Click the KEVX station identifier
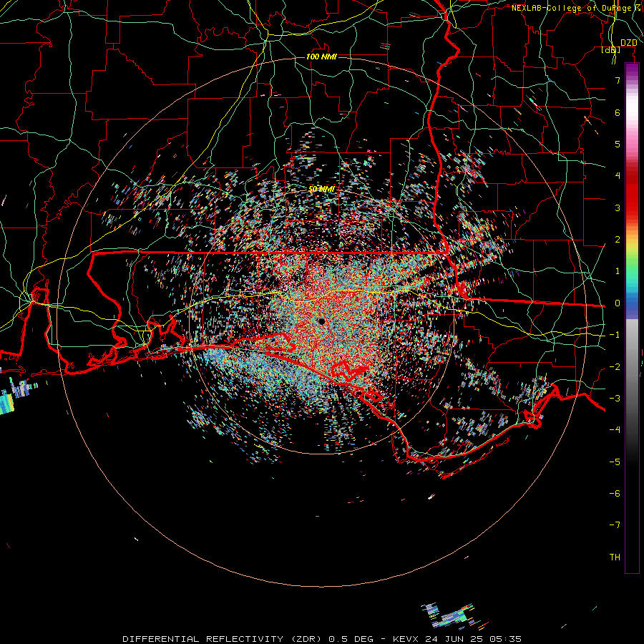Screen dimensions: 644x644 tap(406, 639)
